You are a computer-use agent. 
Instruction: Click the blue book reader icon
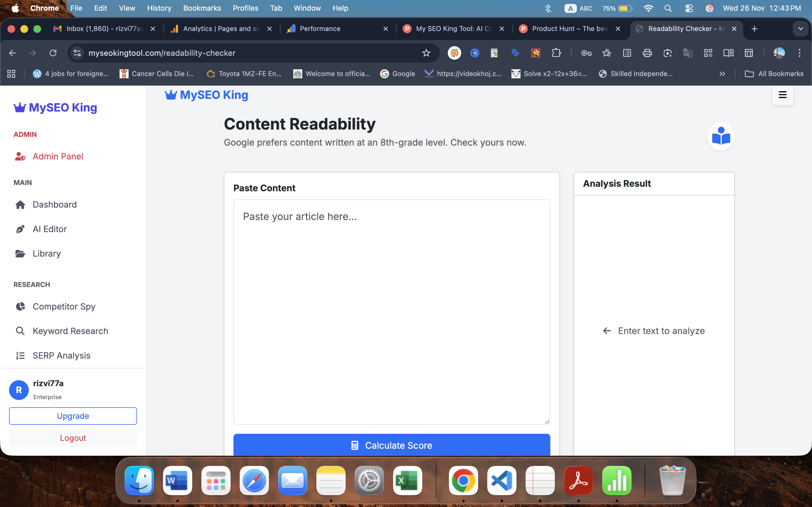[x=721, y=136]
